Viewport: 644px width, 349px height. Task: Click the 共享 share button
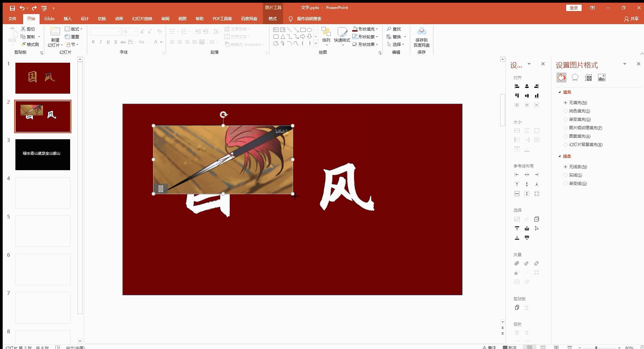point(631,19)
